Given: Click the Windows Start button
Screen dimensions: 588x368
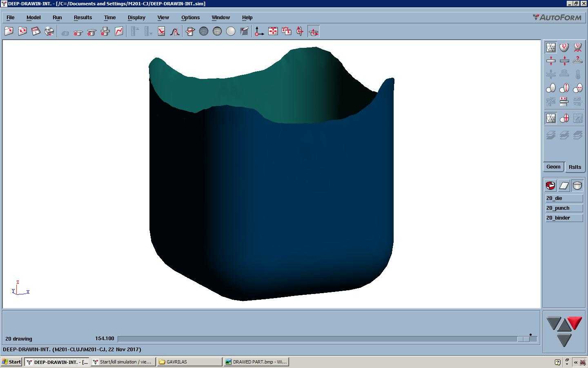Looking at the screenshot, I should click(11, 362).
